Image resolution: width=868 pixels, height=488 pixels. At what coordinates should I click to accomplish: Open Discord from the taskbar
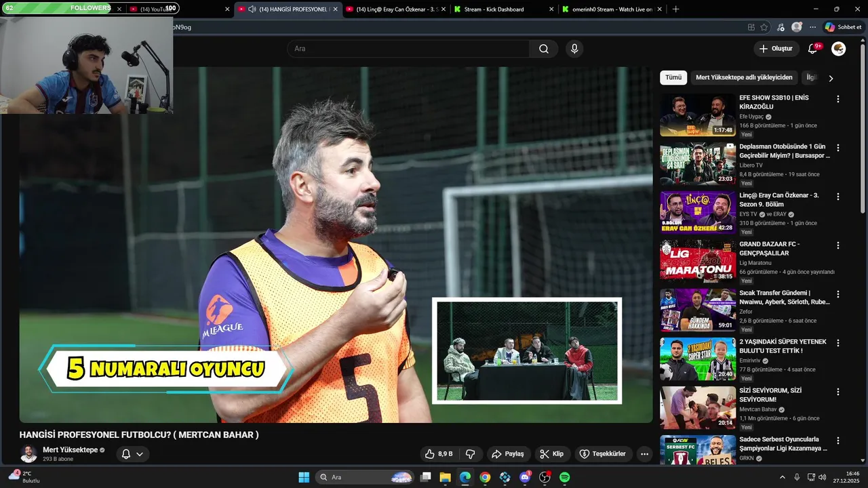525,477
